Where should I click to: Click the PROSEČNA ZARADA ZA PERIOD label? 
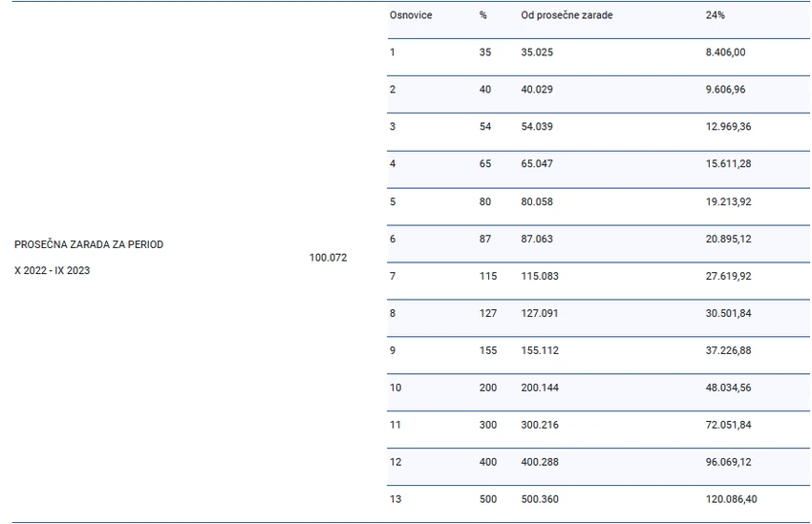[x=89, y=244]
